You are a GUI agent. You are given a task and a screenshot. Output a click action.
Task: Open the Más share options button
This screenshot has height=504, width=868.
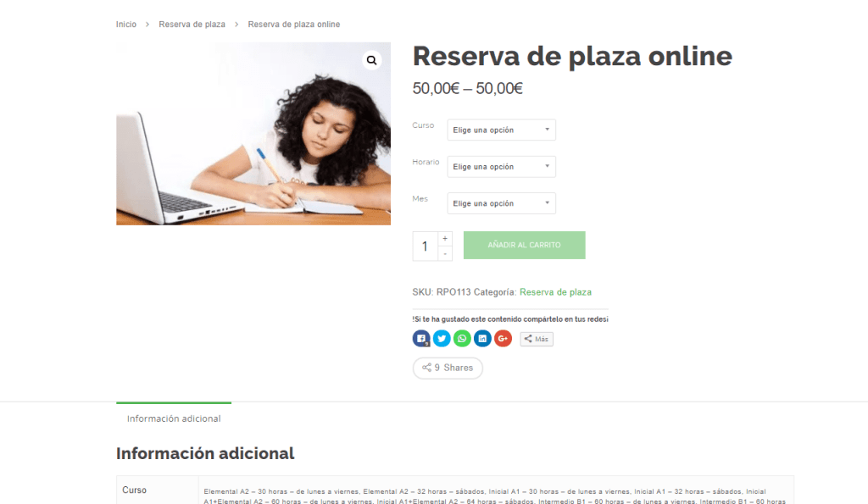click(537, 339)
